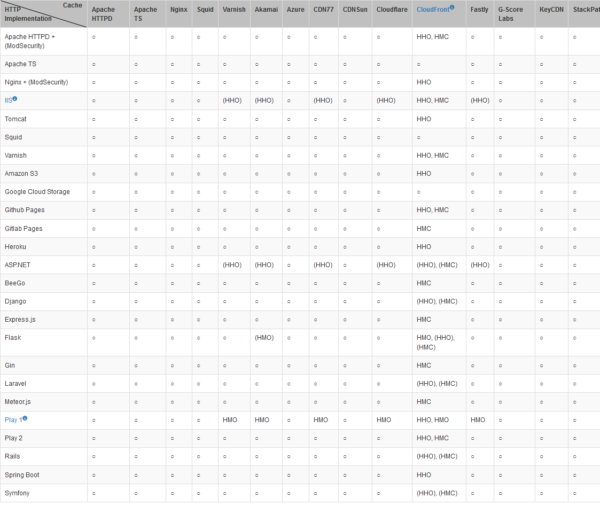Click the ASP.NET row's Fastly (HHO) cell
600x513 pixels.
pyautogui.click(x=480, y=265)
